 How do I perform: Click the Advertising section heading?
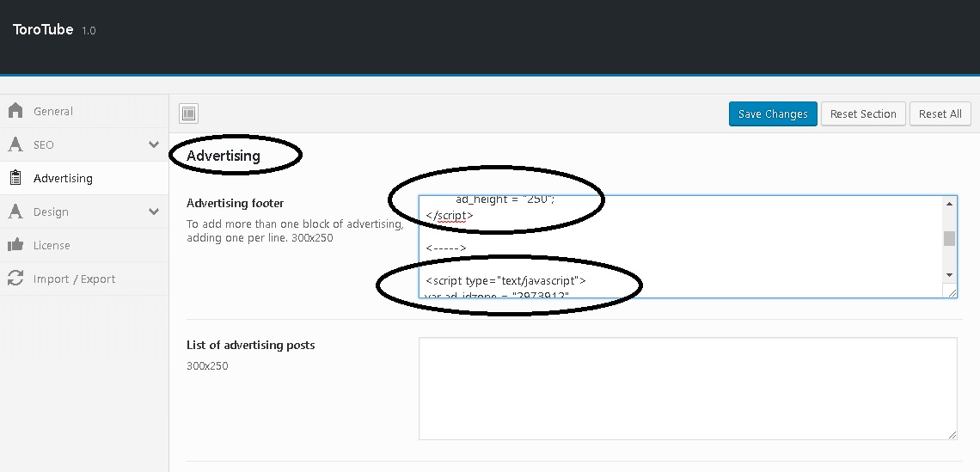[224, 156]
